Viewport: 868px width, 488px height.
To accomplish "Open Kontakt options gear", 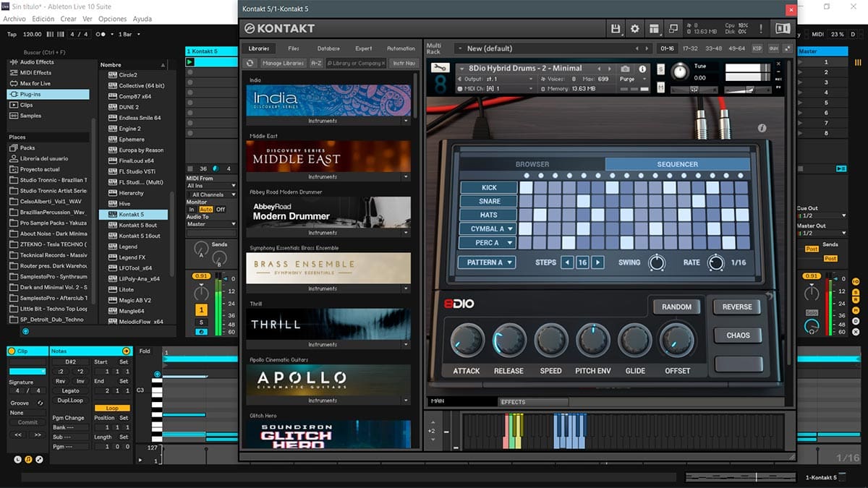I will tap(635, 29).
